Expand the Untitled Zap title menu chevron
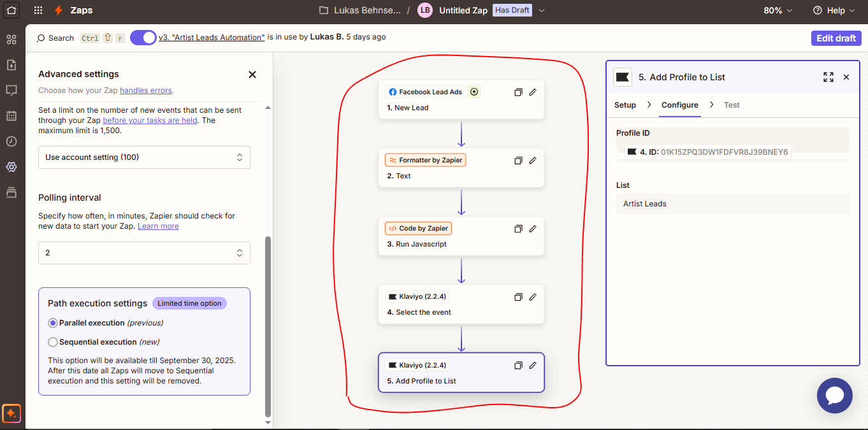Screen dimensions: 868x430 [542, 10]
